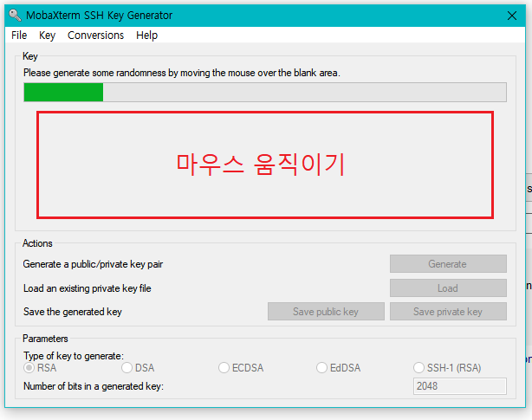The width and height of the screenshot is (532, 420).
Task: Open the Conversions menu
Action: click(x=95, y=36)
